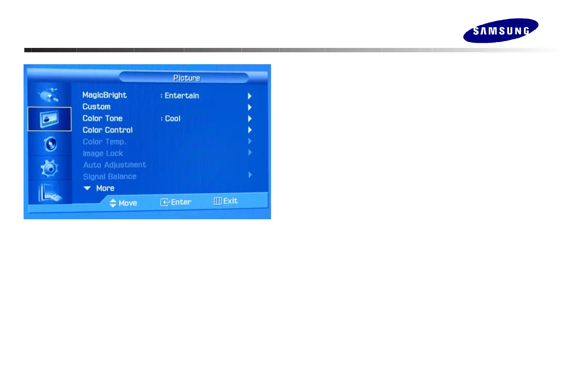Image resolution: width=566 pixels, height=392 pixels.
Task: Click the Move up-down arrows icon
Action: click(113, 203)
